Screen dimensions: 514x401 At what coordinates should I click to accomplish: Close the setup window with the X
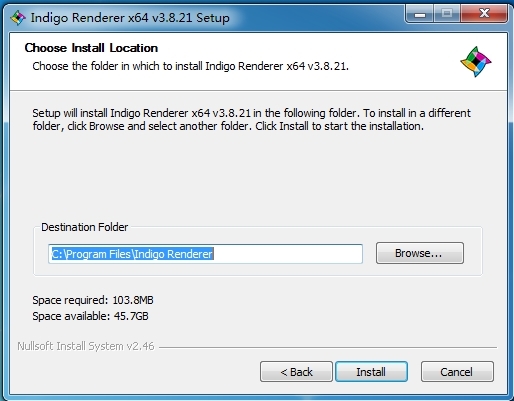point(484,14)
